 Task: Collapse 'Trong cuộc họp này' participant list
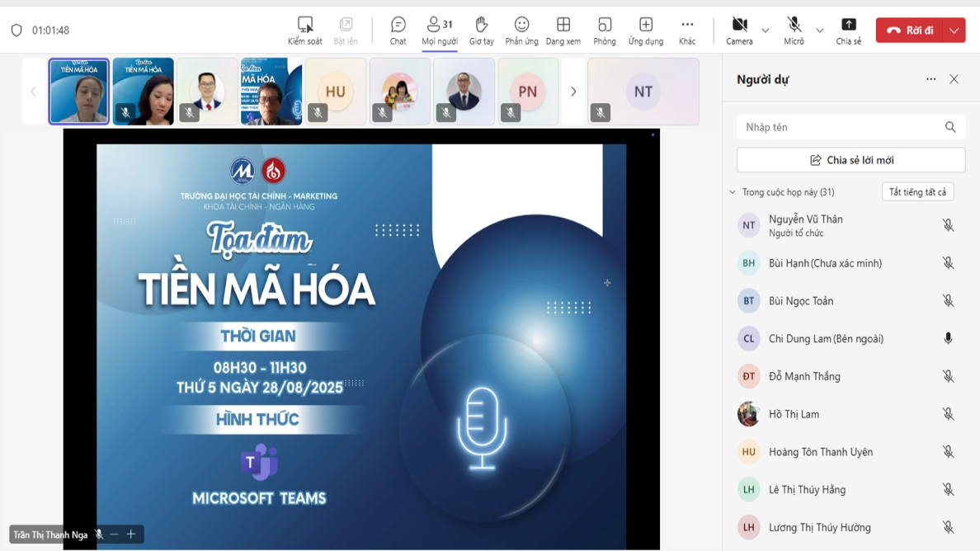coord(733,192)
